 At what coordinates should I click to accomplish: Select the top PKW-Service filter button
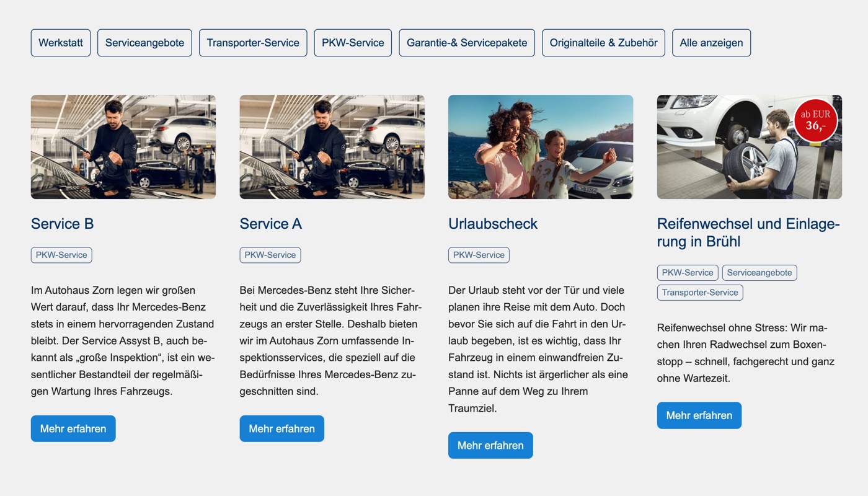(x=353, y=43)
